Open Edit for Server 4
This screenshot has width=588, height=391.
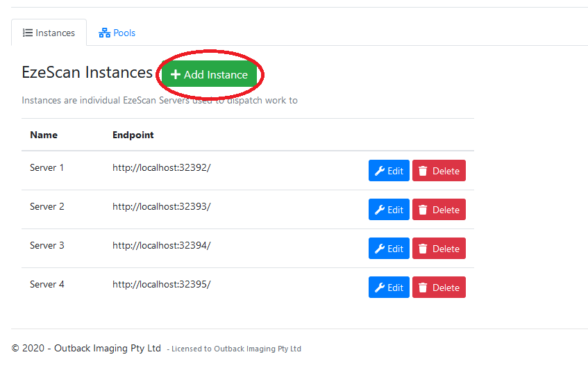tap(389, 288)
